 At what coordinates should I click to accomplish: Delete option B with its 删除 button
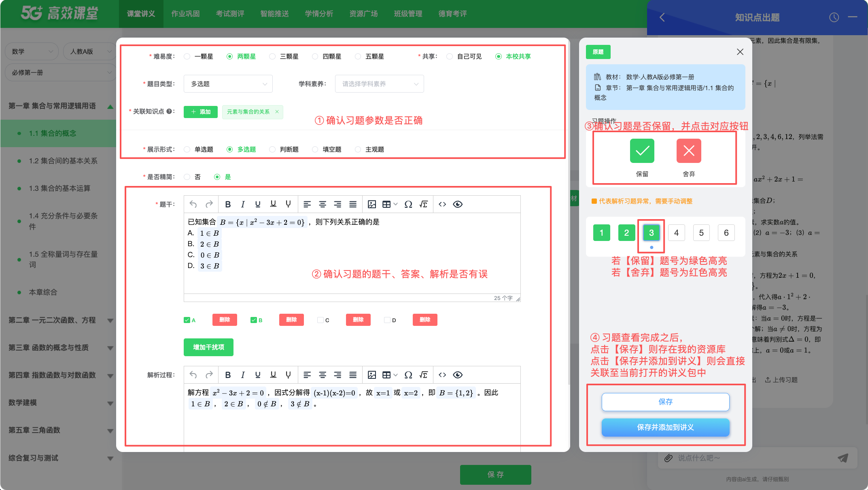291,320
